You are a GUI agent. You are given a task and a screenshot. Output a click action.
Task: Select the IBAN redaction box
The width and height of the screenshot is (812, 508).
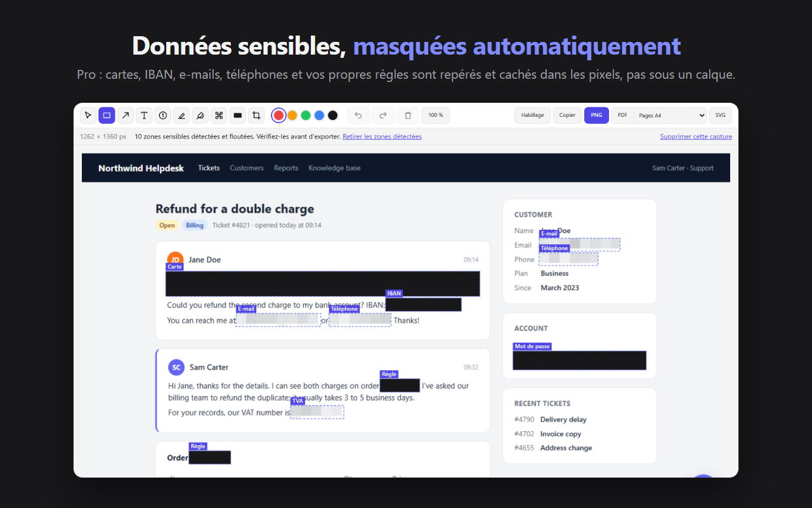tap(423, 305)
